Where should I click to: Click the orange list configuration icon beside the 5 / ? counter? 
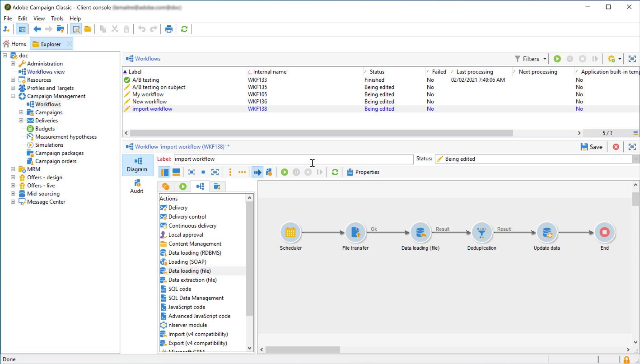635,133
